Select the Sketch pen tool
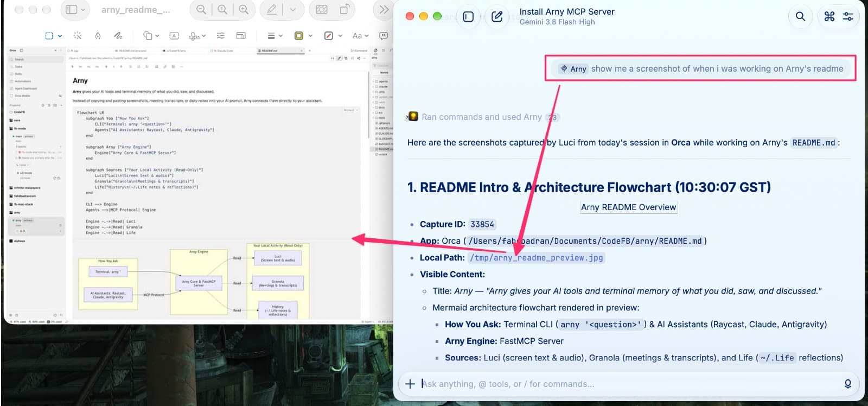 pos(98,36)
